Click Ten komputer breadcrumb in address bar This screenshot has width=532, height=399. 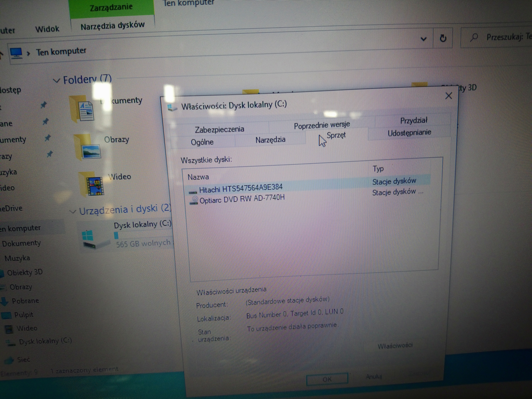pyautogui.click(x=61, y=51)
